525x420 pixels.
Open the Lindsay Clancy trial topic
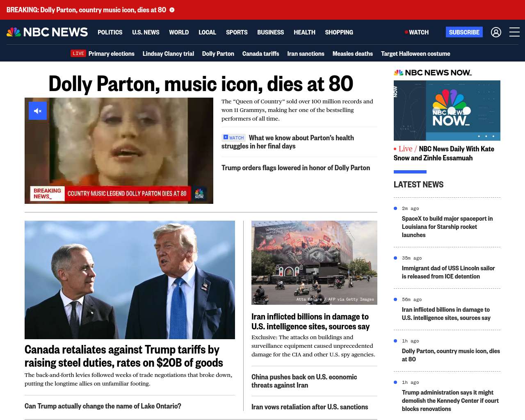(x=168, y=54)
